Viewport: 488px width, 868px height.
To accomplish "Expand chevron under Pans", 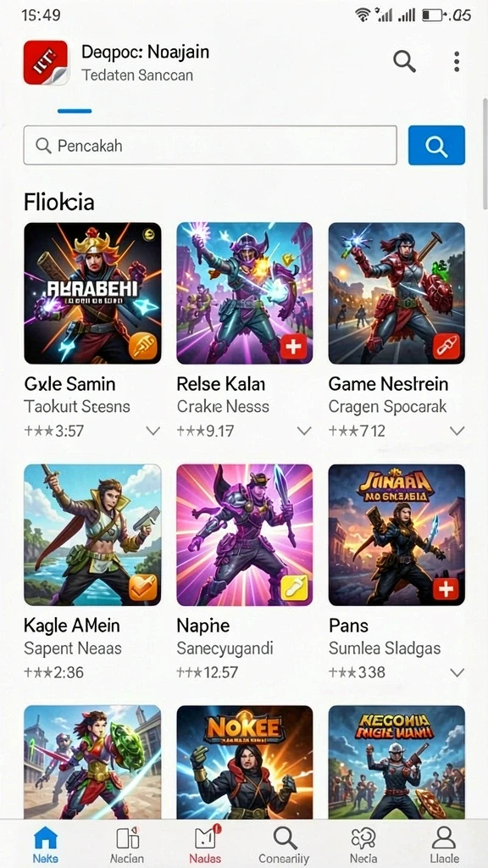I will (x=457, y=672).
